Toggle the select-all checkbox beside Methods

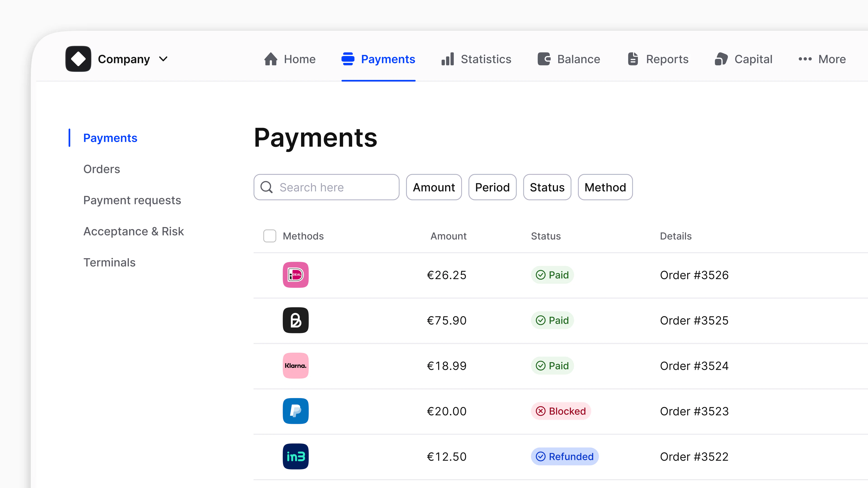270,236
